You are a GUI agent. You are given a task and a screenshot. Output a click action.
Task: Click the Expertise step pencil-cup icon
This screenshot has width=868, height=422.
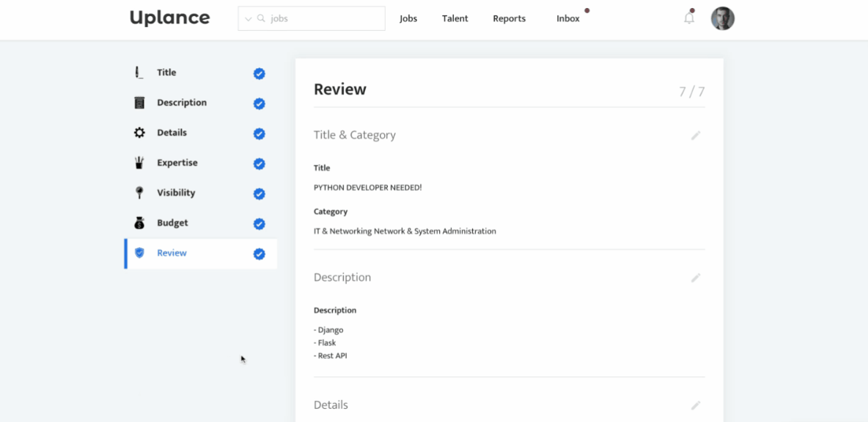click(x=139, y=162)
